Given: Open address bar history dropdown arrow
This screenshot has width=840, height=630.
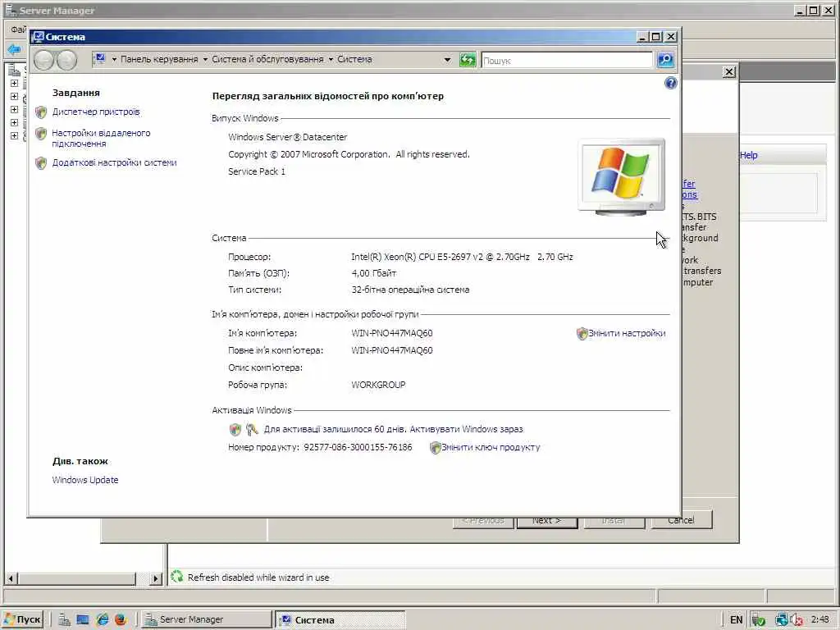Looking at the screenshot, I should pos(447,60).
